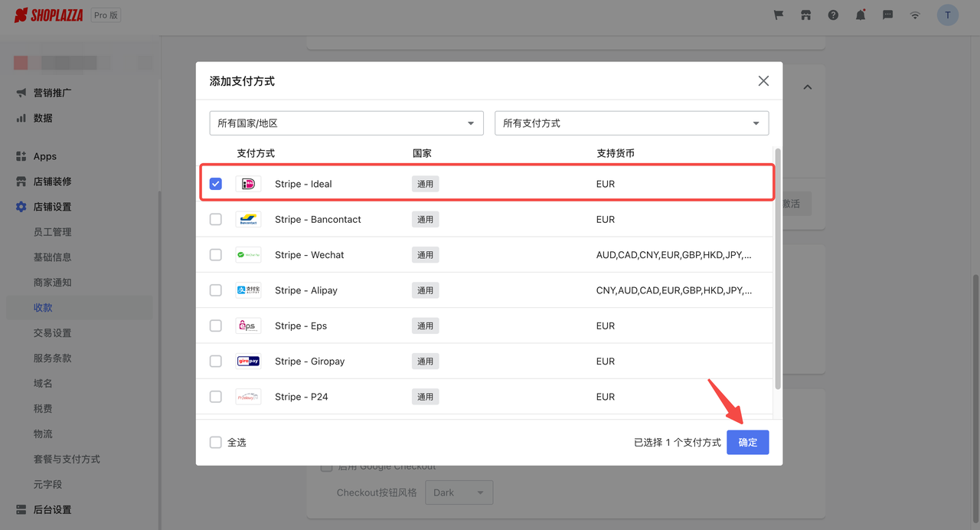
Task: Click the 通用 tag in Giropay row
Action: click(425, 361)
